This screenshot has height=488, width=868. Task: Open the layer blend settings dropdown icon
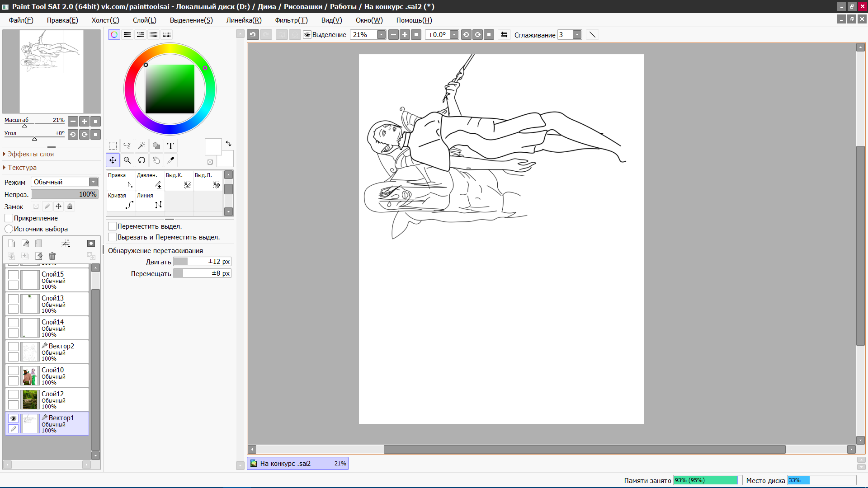[66, 244]
